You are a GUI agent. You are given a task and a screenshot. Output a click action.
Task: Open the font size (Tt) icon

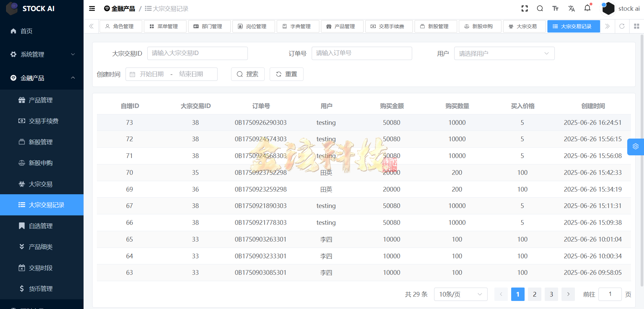555,8
